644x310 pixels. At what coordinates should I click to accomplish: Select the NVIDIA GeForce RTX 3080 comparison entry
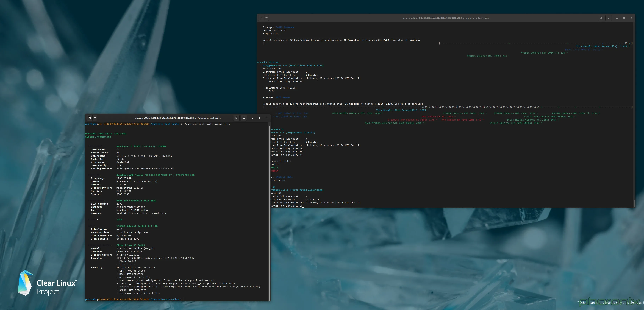(x=488, y=56)
